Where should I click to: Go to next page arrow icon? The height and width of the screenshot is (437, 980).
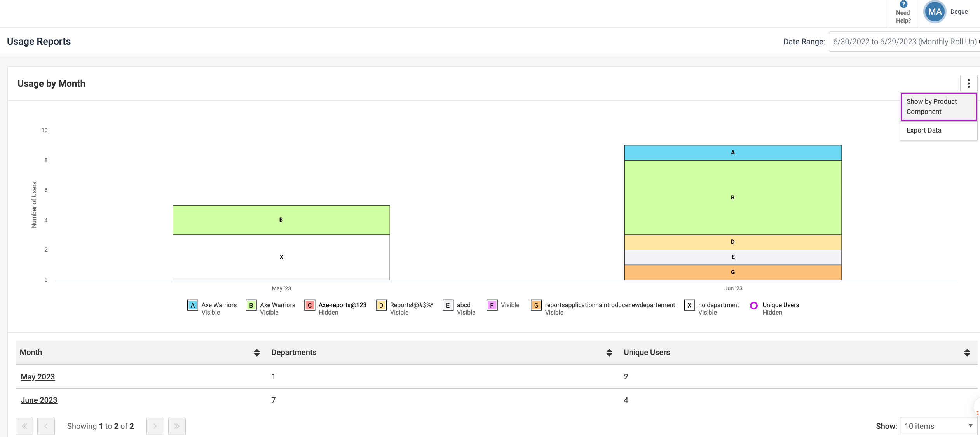tap(155, 426)
